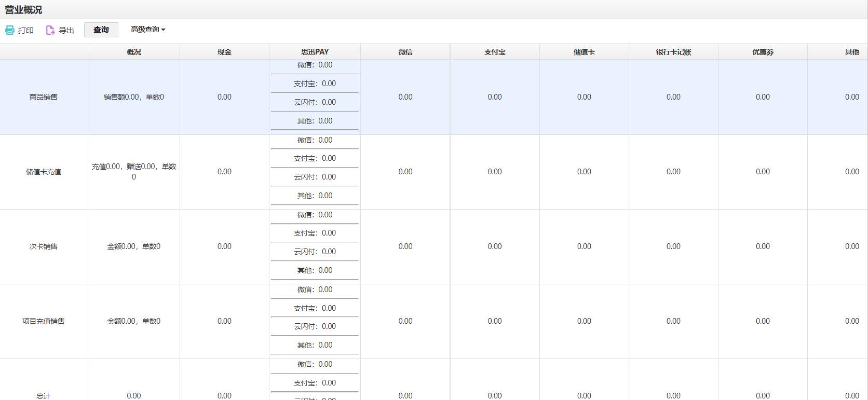Click the 现金 value in the 商品销售 row
868x400 pixels.
point(224,97)
